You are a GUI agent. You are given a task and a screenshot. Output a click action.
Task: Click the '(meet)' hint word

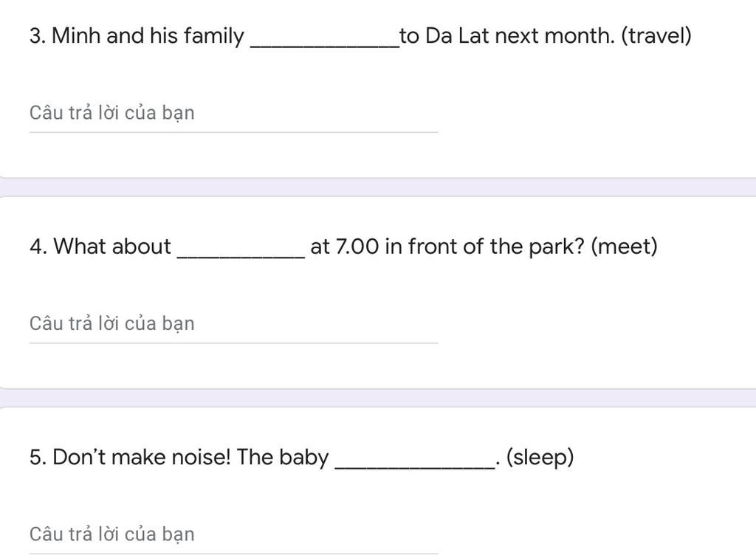click(x=624, y=247)
